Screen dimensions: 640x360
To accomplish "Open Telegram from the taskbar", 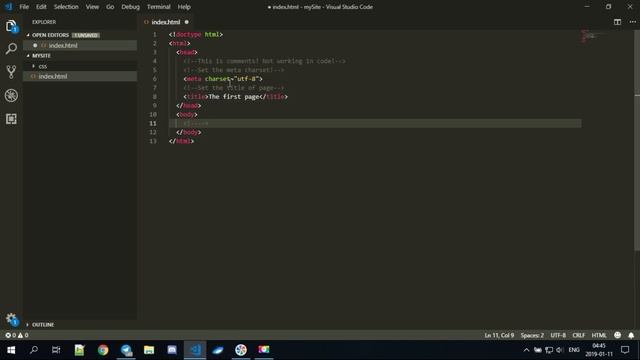I will [x=126, y=350].
